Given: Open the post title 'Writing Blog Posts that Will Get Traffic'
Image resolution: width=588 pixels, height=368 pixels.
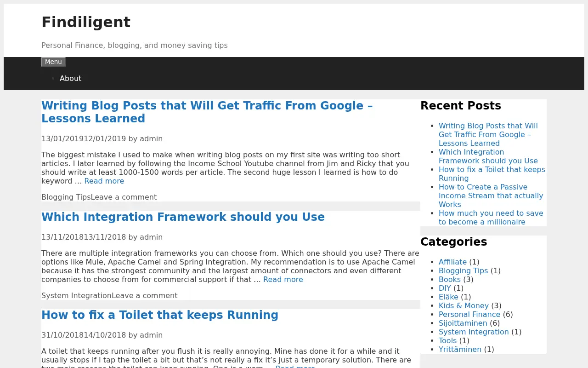Looking at the screenshot, I should click(207, 112).
